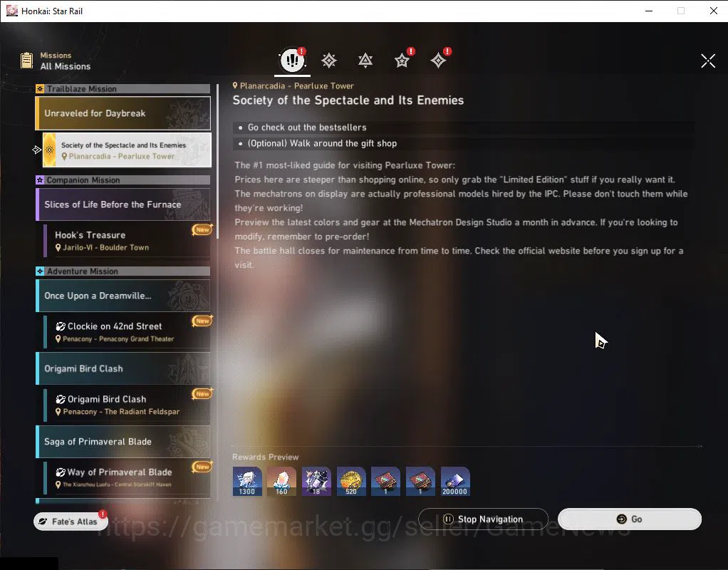Click the location pin beside Penacony Grand Theater
Screen dimensions: 728x570
[x=58, y=339]
